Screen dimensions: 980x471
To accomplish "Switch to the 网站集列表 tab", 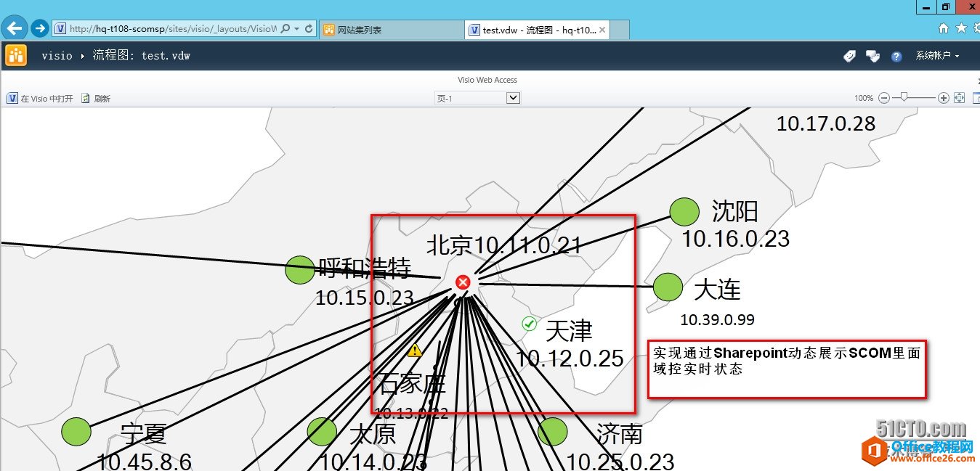I will (x=391, y=30).
